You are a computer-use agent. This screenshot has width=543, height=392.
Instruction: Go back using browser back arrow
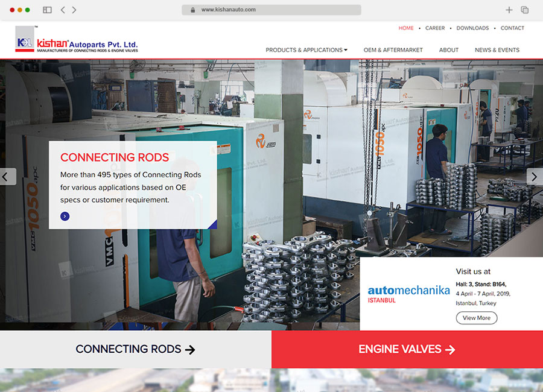tap(63, 10)
